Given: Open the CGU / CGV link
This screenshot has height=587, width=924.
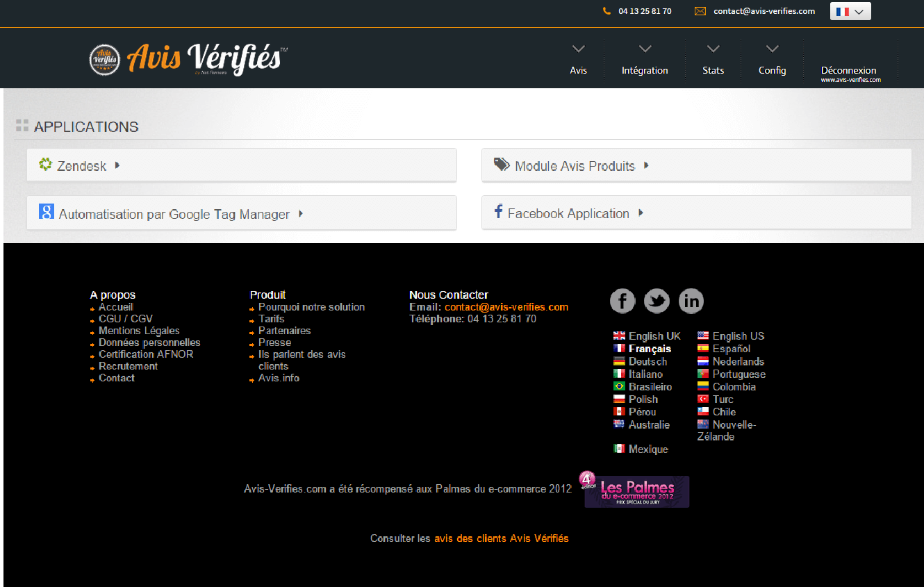Looking at the screenshot, I should pos(125,319).
